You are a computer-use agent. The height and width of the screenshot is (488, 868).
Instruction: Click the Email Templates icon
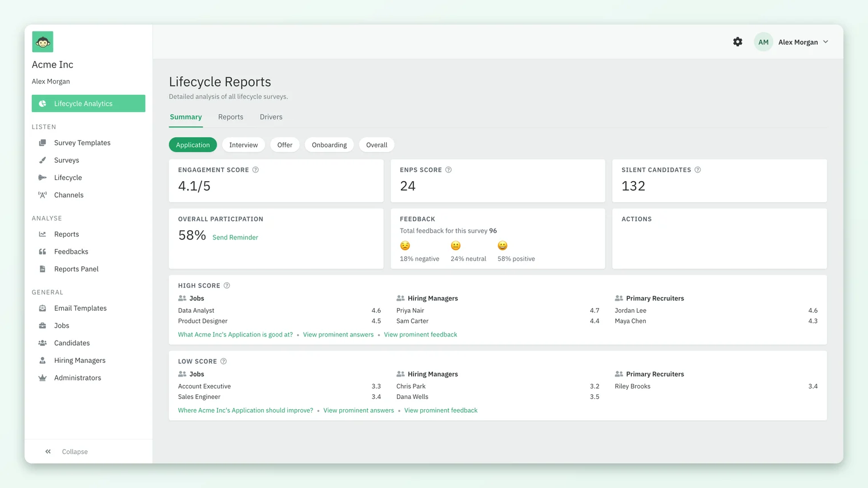[42, 308]
